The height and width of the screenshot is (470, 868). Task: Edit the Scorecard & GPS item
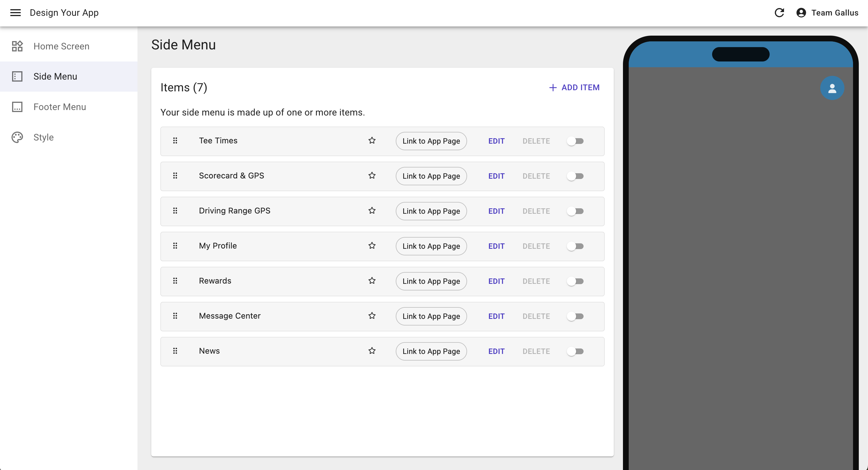click(496, 176)
